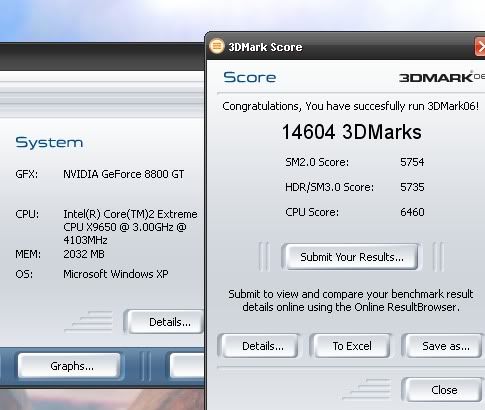
Task: Click the Intel(R) Core(TM)2 Extreme CPU text
Action: coord(130,227)
